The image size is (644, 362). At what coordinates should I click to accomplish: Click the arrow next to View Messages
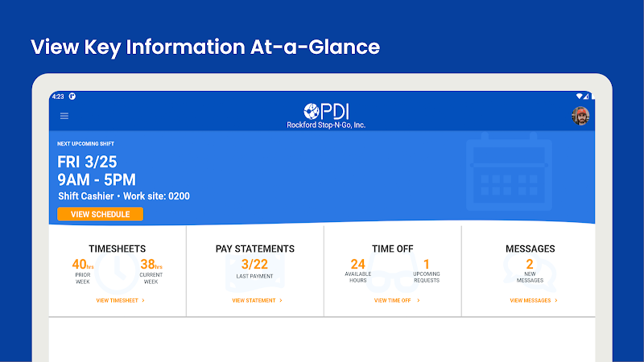[556, 300]
